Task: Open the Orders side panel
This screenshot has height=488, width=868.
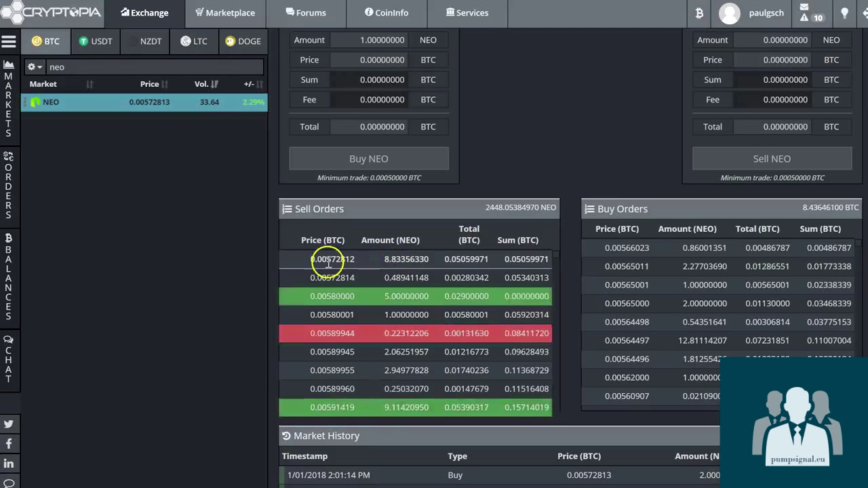Action: (8, 186)
